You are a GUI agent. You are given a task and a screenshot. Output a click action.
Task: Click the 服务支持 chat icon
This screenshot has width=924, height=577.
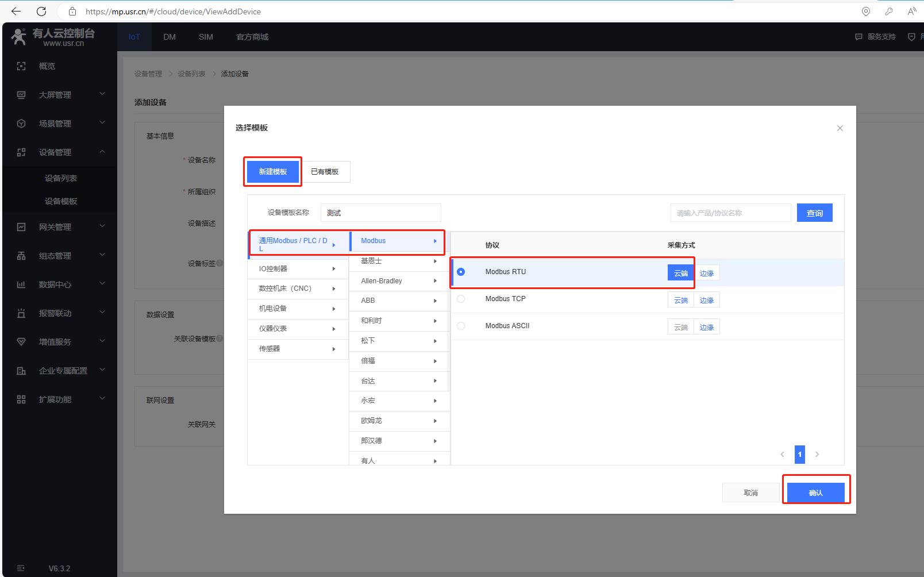click(858, 37)
